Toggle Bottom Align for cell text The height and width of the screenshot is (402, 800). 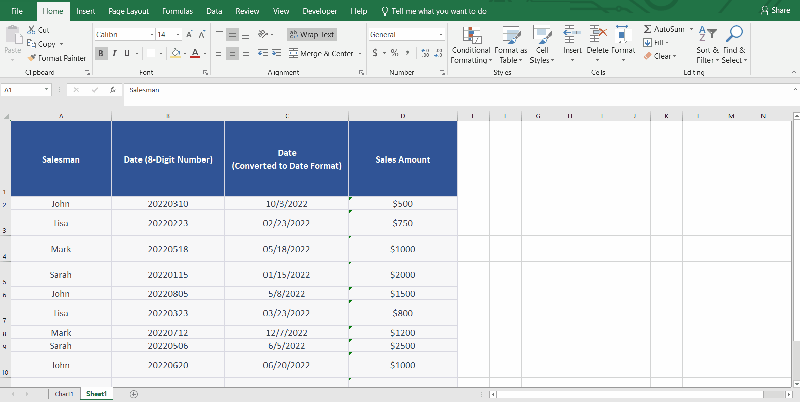click(245, 35)
